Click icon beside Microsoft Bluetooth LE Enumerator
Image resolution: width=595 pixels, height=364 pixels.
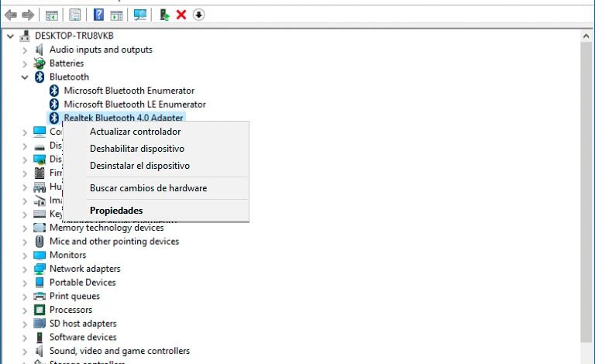tap(54, 105)
